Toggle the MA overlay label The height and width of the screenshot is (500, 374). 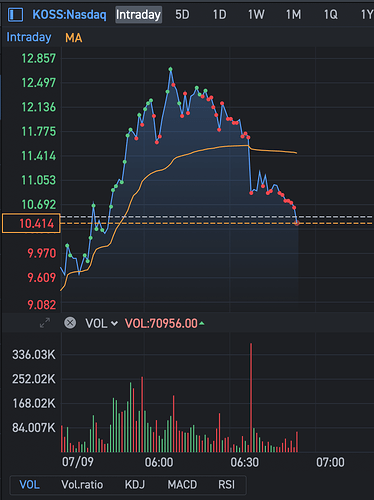74,38
